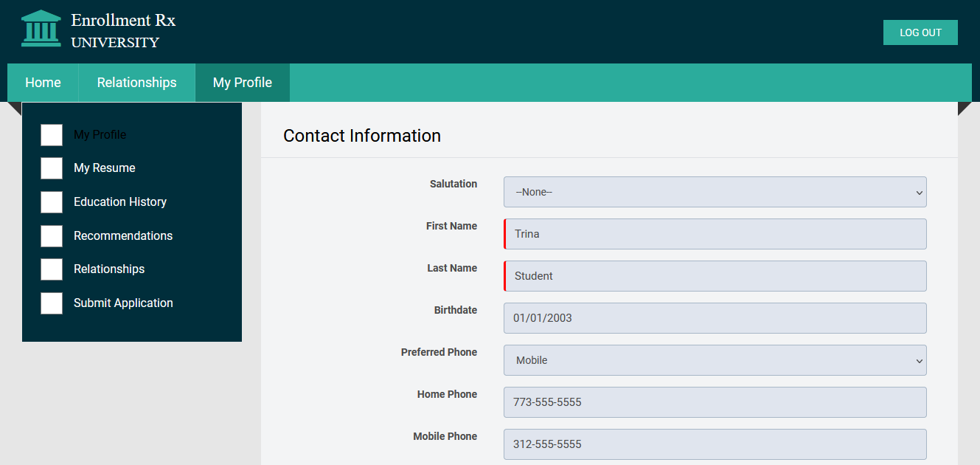Expand the Preferred Phone dropdown

pos(715,360)
